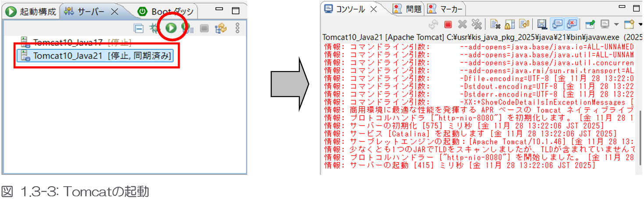Start the server with the green play icon
The height and width of the screenshot is (199, 644).
coord(171,28)
